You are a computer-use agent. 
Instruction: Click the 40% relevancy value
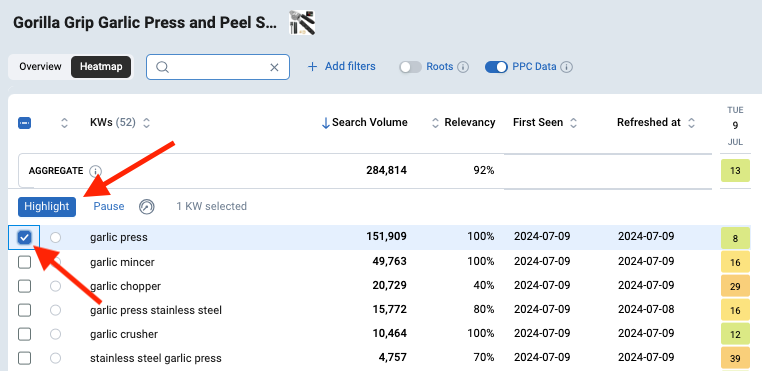(484, 285)
